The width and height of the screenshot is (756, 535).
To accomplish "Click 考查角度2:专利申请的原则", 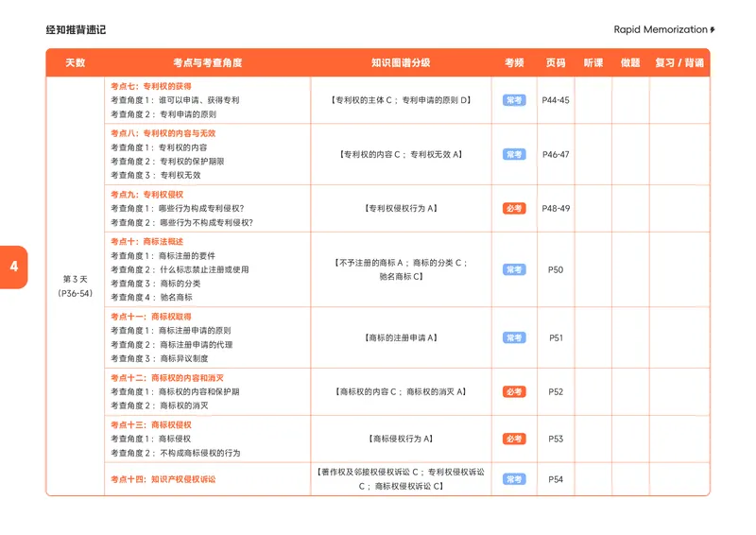I will point(163,114).
